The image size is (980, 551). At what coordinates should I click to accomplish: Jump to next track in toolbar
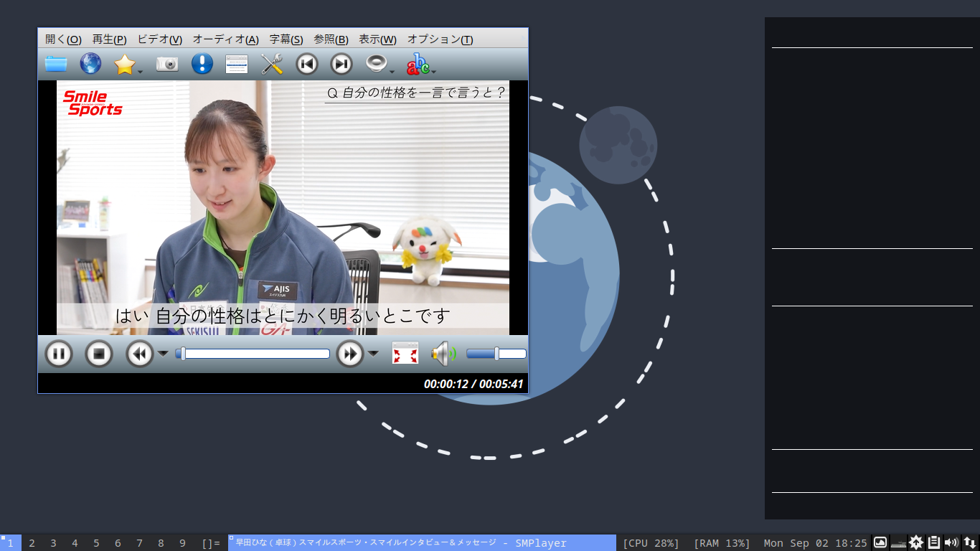tap(341, 64)
